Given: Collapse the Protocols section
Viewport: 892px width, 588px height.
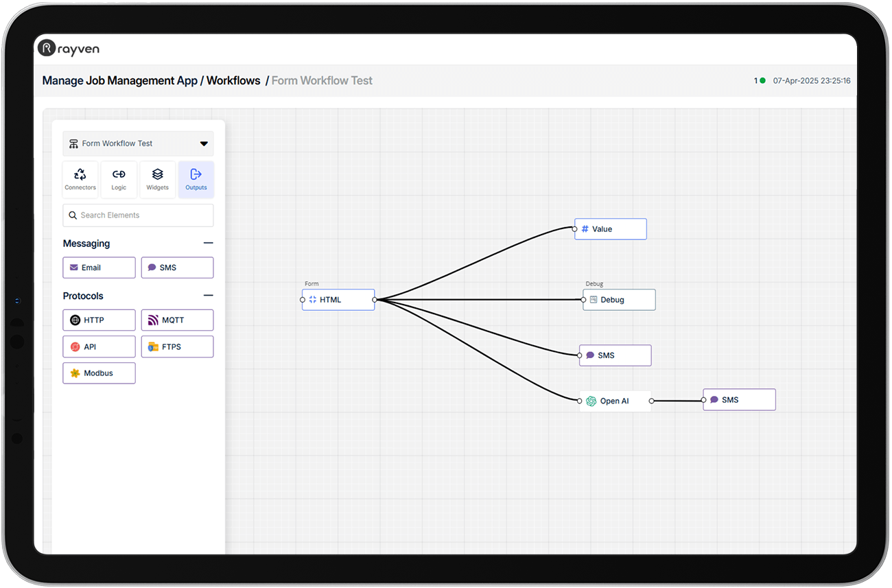Looking at the screenshot, I should [208, 296].
